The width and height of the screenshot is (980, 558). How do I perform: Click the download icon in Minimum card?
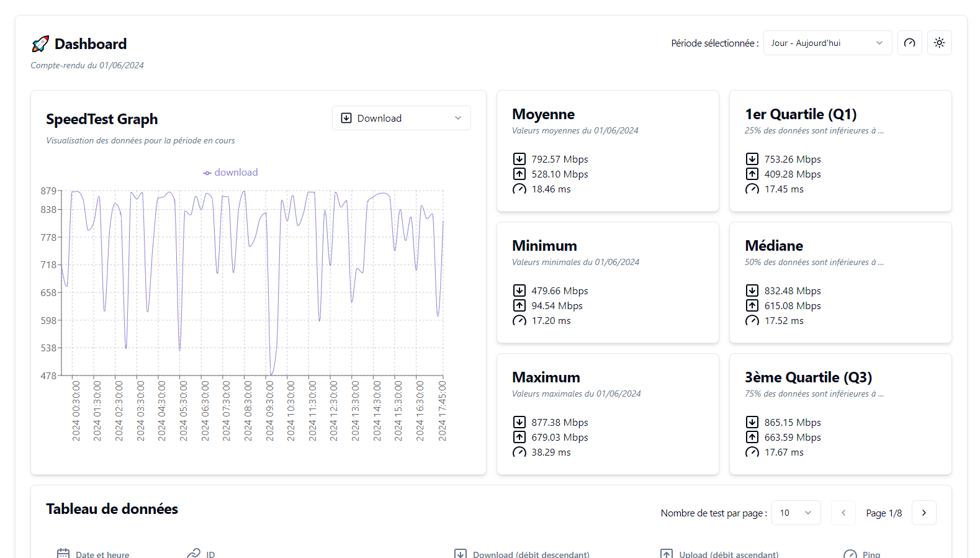pyautogui.click(x=519, y=290)
